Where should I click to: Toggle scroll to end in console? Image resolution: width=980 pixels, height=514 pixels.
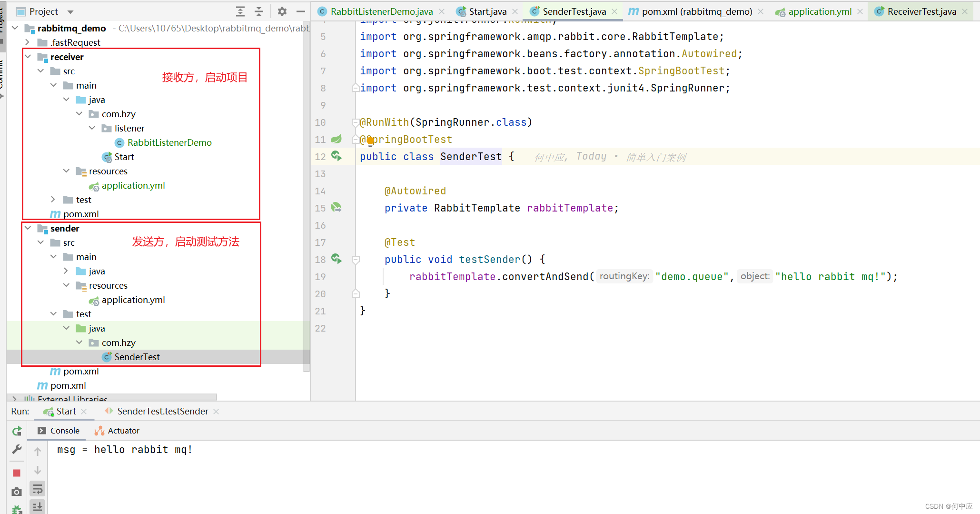(38, 506)
